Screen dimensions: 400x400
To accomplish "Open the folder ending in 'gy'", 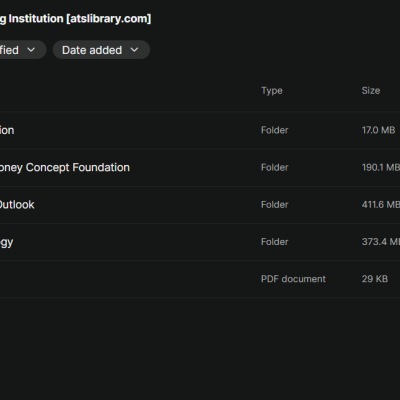I will 7,242.
